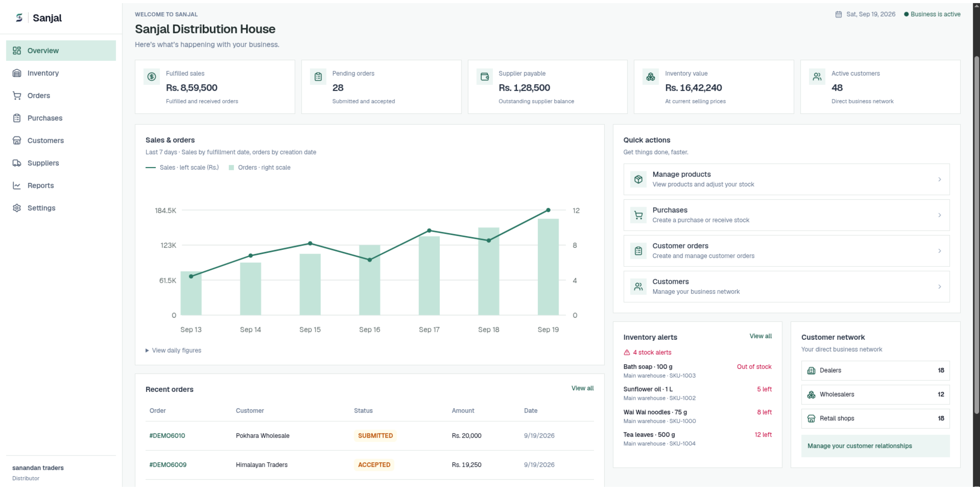The height and width of the screenshot is (490, 980).
Task: Open order #DEMO6009
Action: pos(168,465)
